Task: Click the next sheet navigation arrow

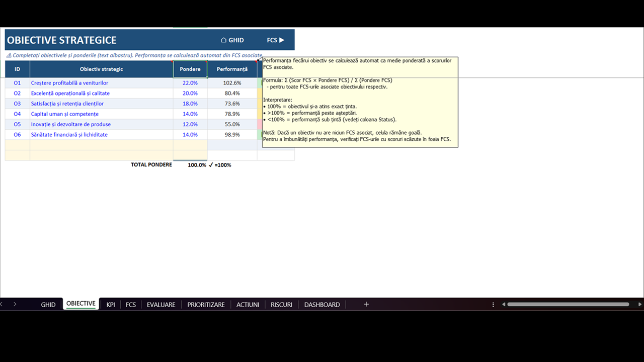Action: click(x=15, y=304)
